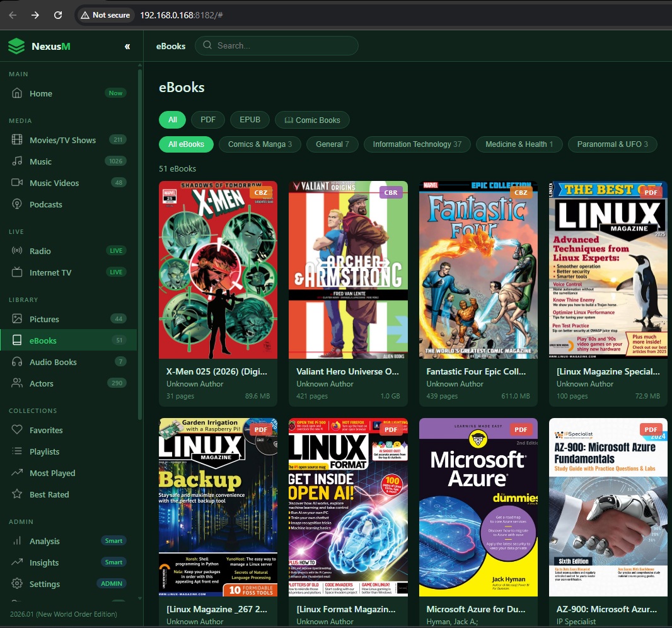Viewport: 672px width, 628px height.
Task: Collapse the NexusM sidebar
Action: coord(127,46)
